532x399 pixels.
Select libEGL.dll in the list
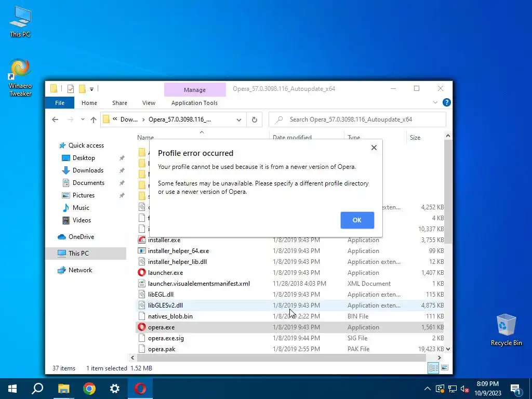click(290, 294)
